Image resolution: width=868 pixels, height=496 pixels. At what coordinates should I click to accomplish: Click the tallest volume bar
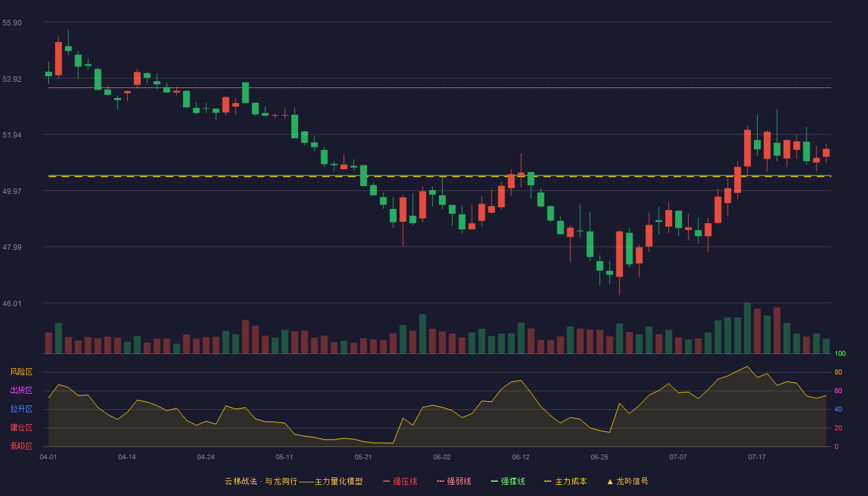tap(747, 328)
